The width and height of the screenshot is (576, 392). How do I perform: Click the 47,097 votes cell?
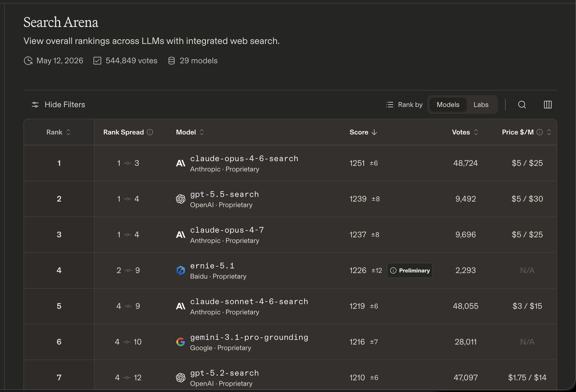pos(465,378)
